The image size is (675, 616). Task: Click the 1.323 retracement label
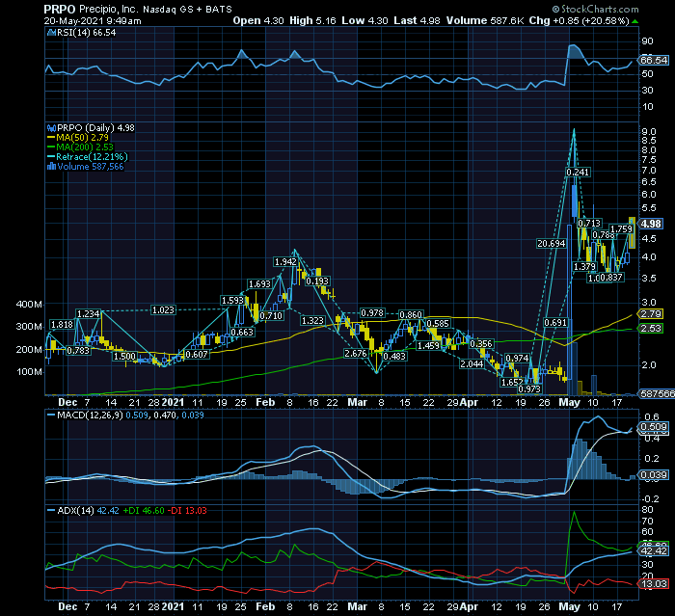(312, 321)
